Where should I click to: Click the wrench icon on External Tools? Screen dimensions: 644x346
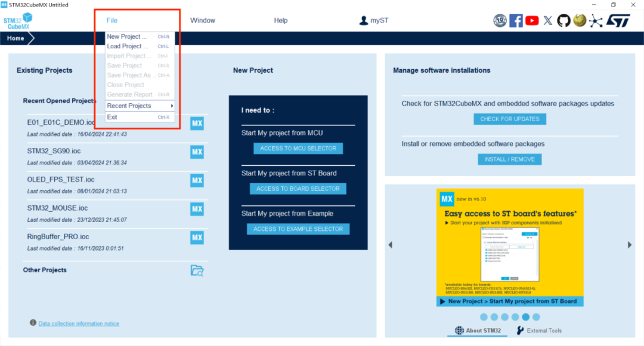point(520,330)
